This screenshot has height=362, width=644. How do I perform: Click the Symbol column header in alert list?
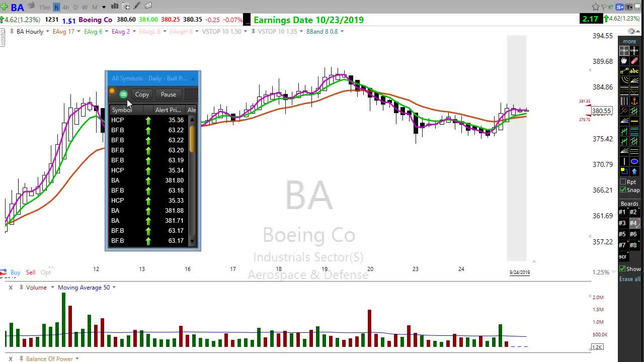[126, 110]
